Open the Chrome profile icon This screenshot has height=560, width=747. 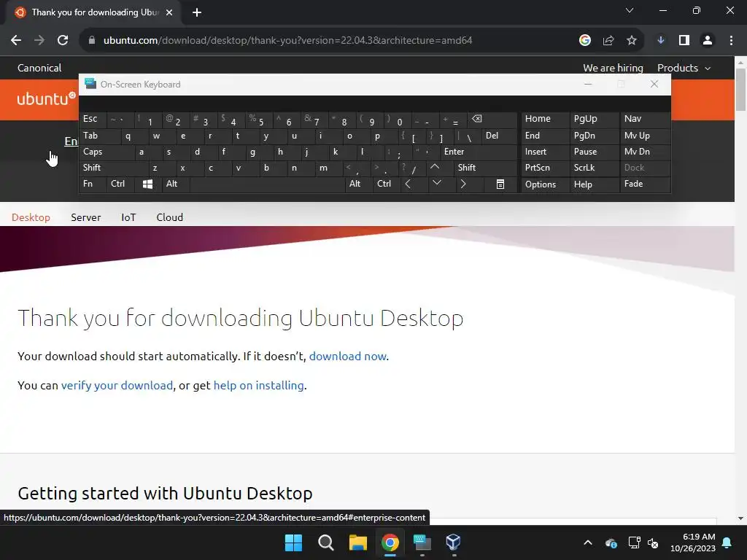pyautogui.click(x=708, y=41)
